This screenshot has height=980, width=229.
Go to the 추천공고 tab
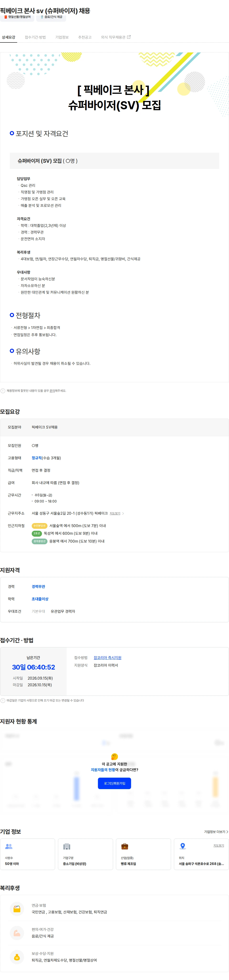pos(84,37)
